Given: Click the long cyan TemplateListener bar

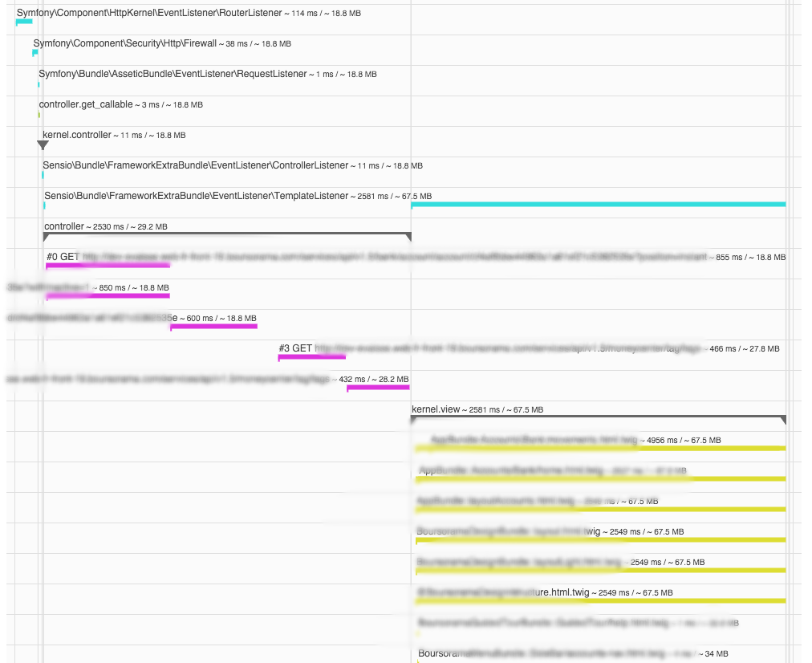Looking at the screenshot, I should coord(598,205).
